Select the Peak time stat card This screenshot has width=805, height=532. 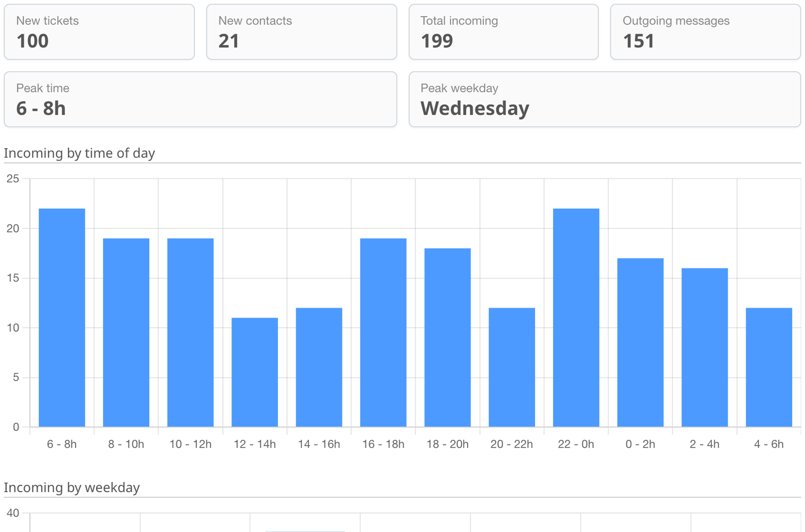[x=200, y=99]
